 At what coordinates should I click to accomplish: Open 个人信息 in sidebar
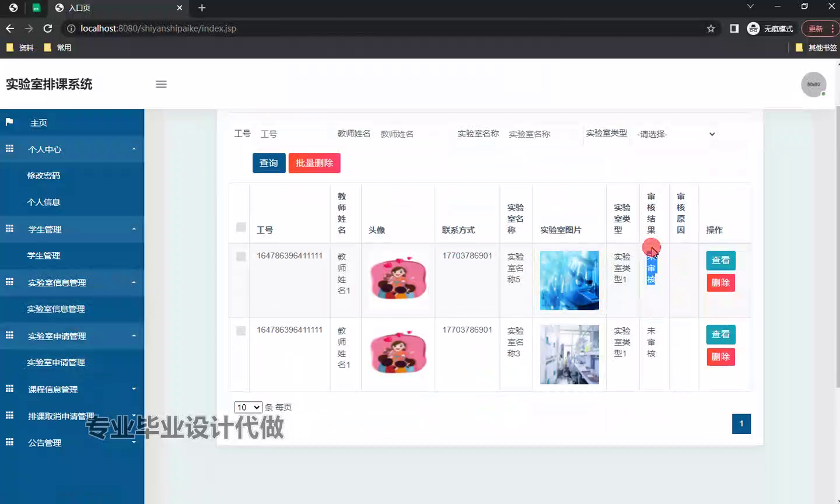(x=43, y=202)
